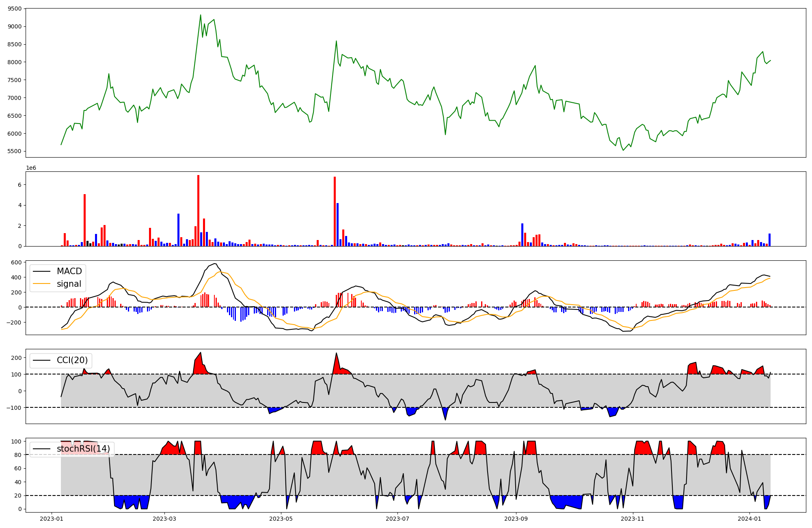This screenshot has width=812, height=528.
Task: Click the signal legend label
Action: pyautogui.click(x=69, y=284)
